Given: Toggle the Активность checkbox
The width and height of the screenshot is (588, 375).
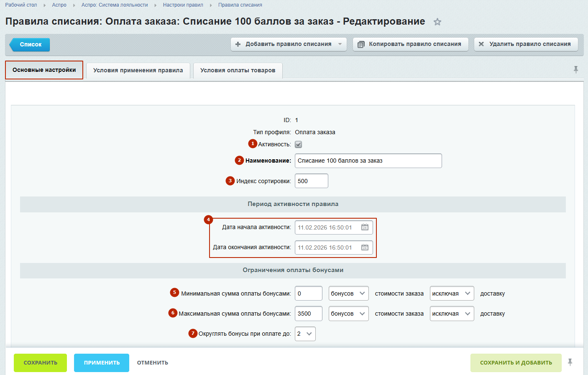Looking at the screenshot, I should (x=298, y=145).
